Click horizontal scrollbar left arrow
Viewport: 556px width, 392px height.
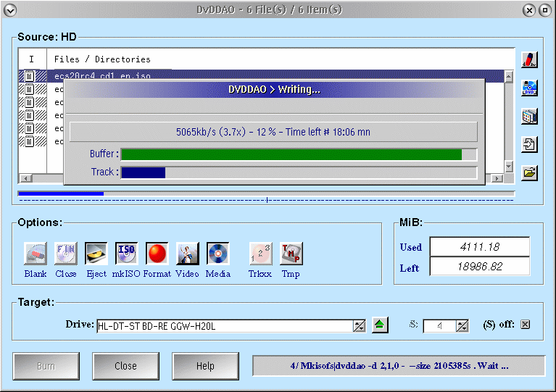coord(26,178)
